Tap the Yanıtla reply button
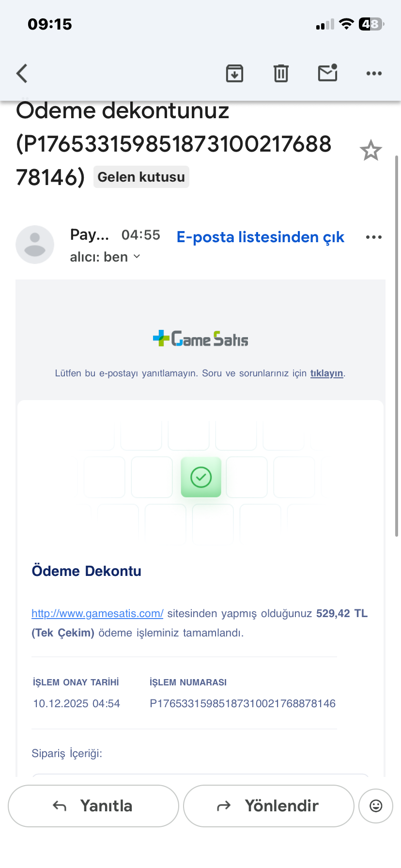The height and width of the screenshot is (868, 401). pos(93,806)
